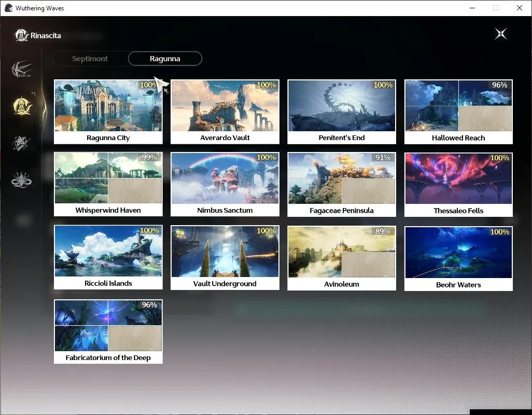Open the Whisperwind Haven area card
Screen dimensions: 532x415
(x=108, y=184)
